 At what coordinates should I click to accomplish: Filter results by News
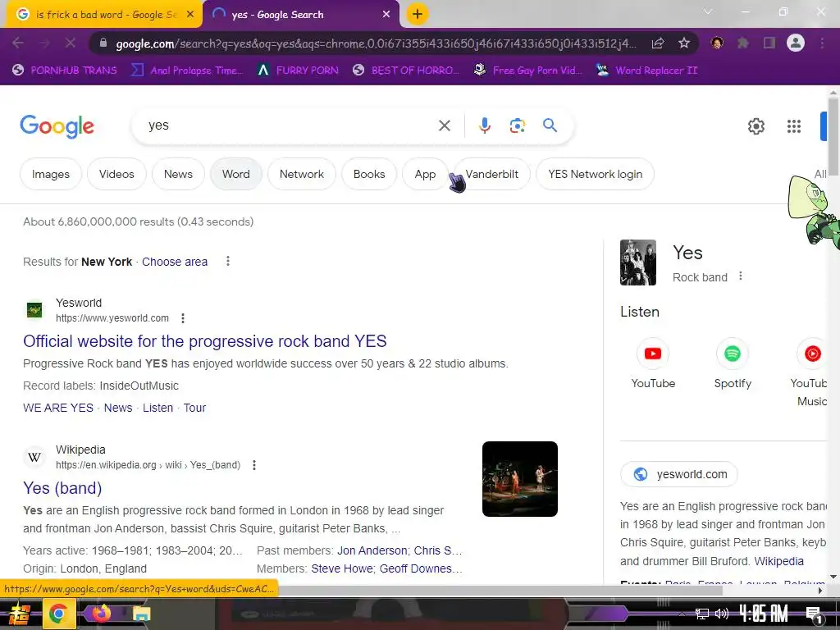(178, 174)
